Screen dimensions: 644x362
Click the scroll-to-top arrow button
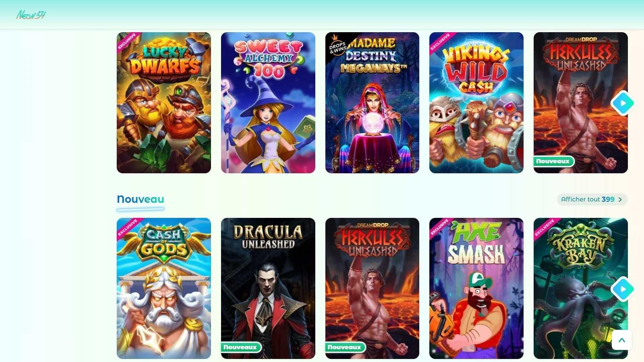(622, 340)
